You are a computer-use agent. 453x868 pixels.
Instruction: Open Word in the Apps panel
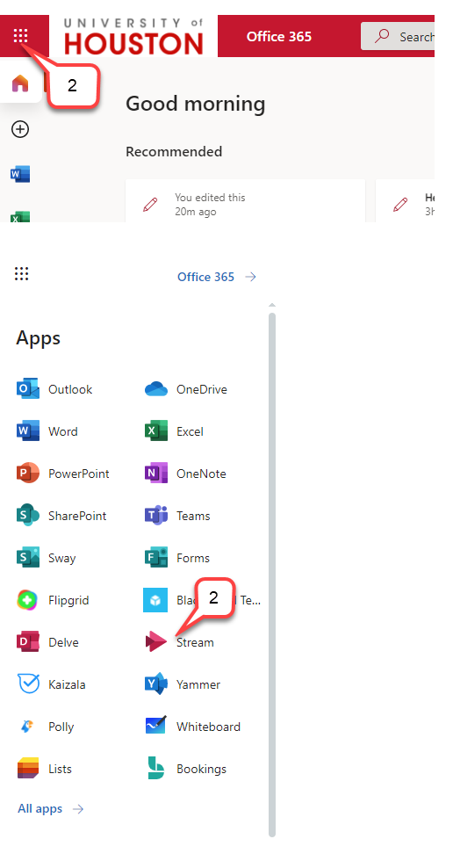[x=47, y=431]
